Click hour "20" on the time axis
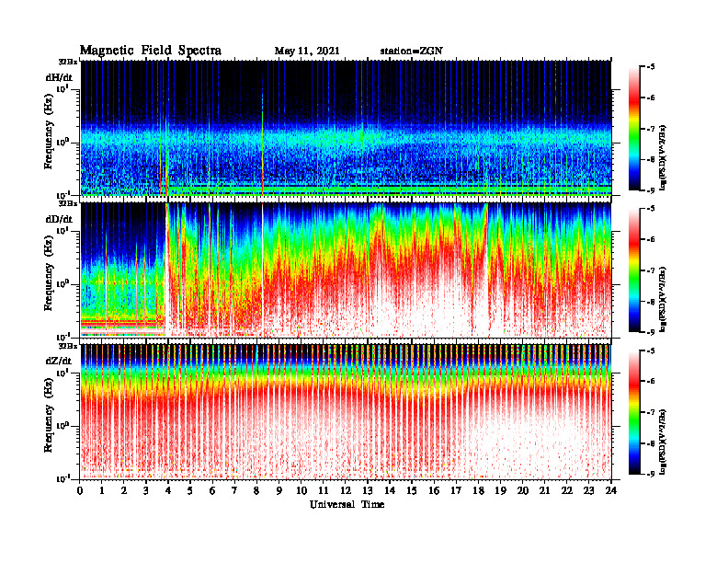The height and width of the screenshot is (563, 728). (523, 491)
